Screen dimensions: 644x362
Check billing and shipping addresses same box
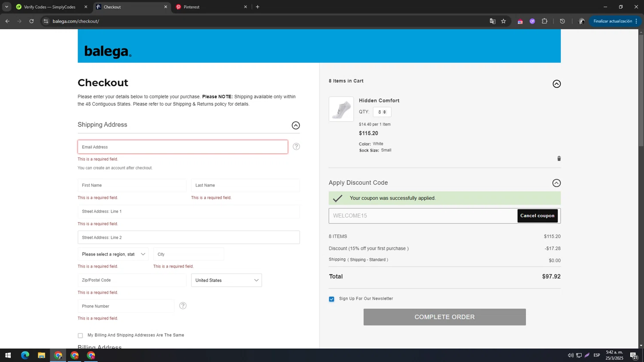pos(80,335)
